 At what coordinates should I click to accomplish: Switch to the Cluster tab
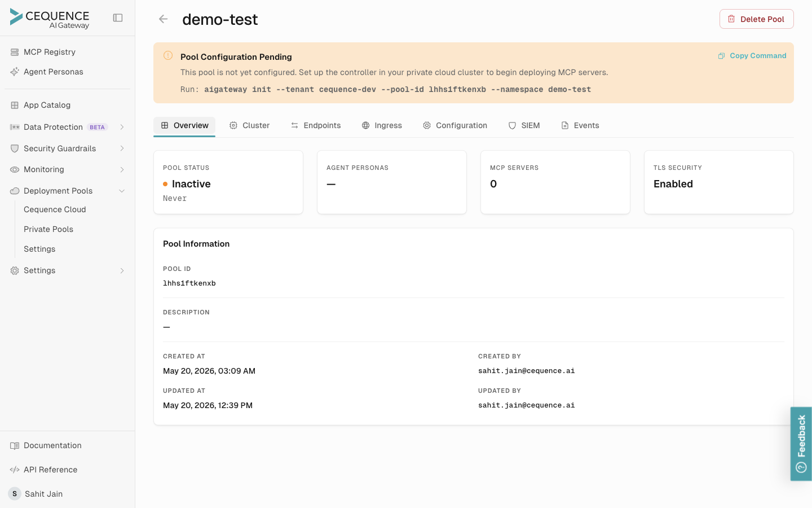pos(249,126)
